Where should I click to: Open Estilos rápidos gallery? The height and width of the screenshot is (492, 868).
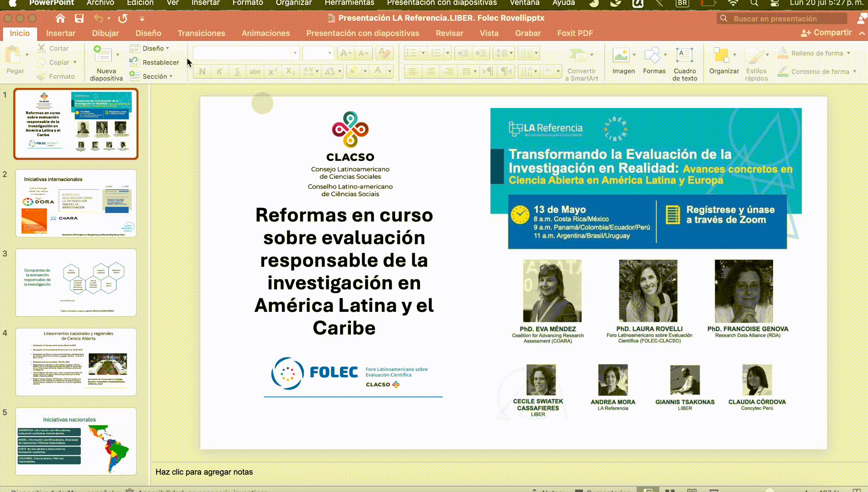click(x=756, y=64)
